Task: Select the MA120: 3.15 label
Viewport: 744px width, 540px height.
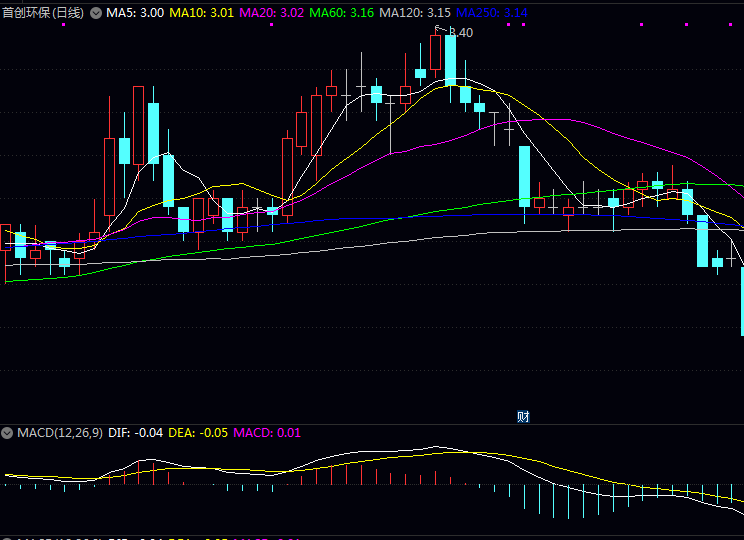Action: [x=414, y=13]
